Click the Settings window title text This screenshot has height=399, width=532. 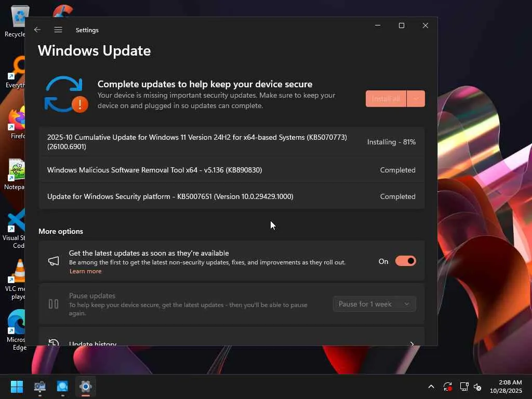pyautogui.click(x=87, y=30)
